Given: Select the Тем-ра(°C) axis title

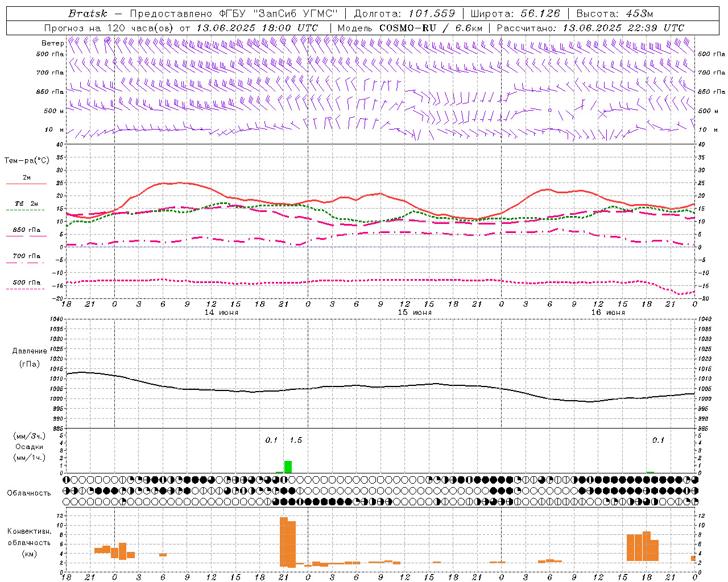Looking at the screenshot, I should [x=27, y=160].
